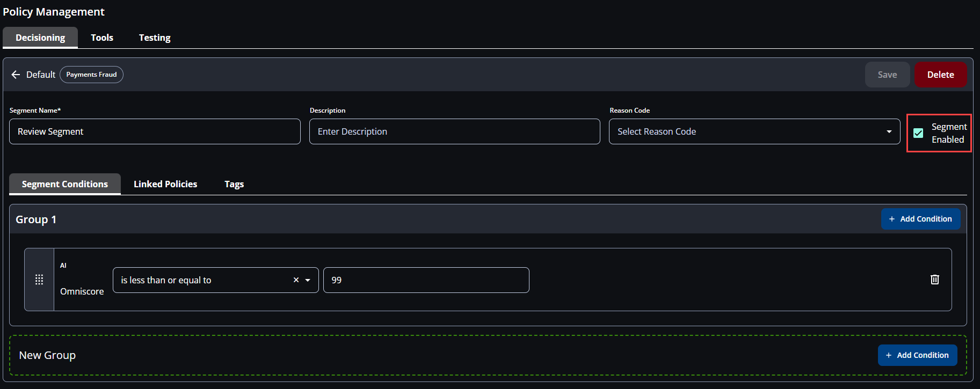Open the operator dropdown arrow for Omniscore
The height and width of the screenshot is (389, 980).
point(308,280)
